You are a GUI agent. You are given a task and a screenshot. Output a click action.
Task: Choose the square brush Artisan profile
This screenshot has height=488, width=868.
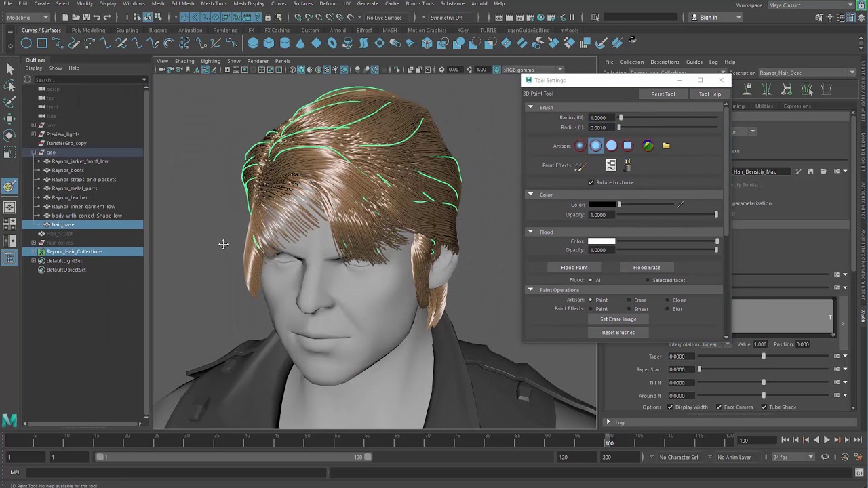(627, 145)
